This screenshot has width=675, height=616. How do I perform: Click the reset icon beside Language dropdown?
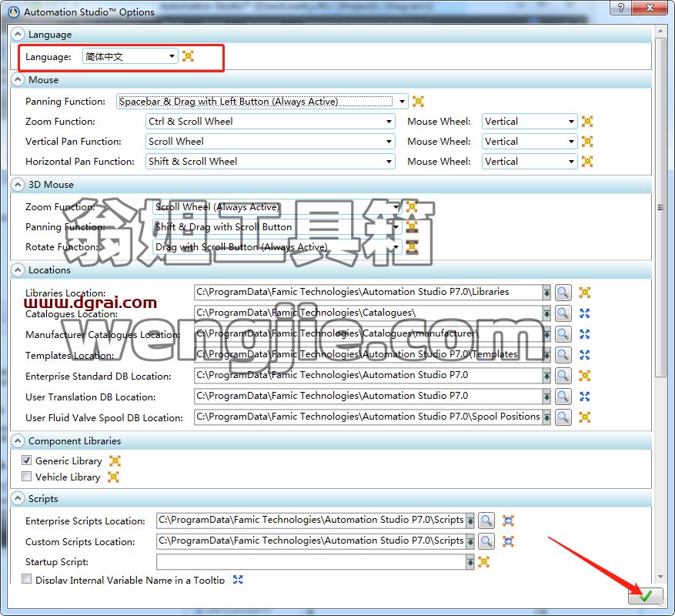tap(188, 56)
